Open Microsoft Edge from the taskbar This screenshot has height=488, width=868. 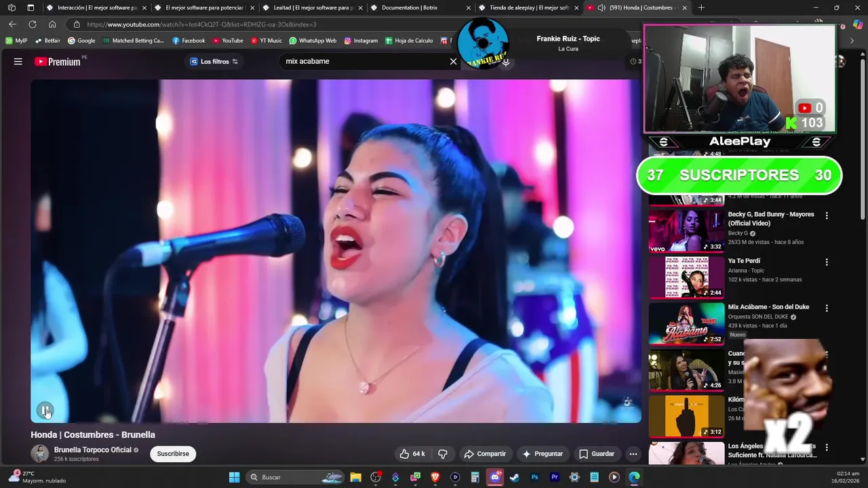tap(634, 477)
